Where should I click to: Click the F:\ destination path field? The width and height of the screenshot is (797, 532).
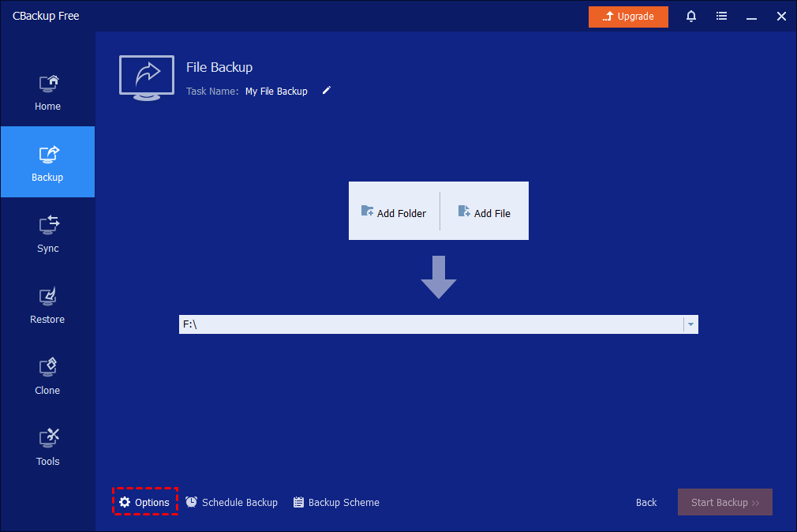[x=430, y=324]
